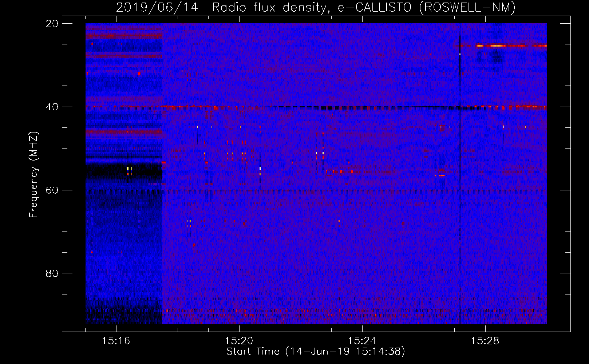589x364 pixels.
Task: Click the 'Frequency (MHZ)' axis label
Action: tap(33, 175)
